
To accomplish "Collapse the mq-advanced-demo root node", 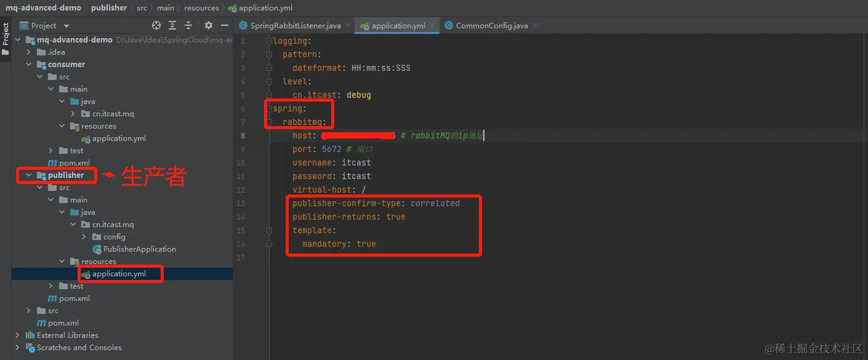I will click(18, 39).
